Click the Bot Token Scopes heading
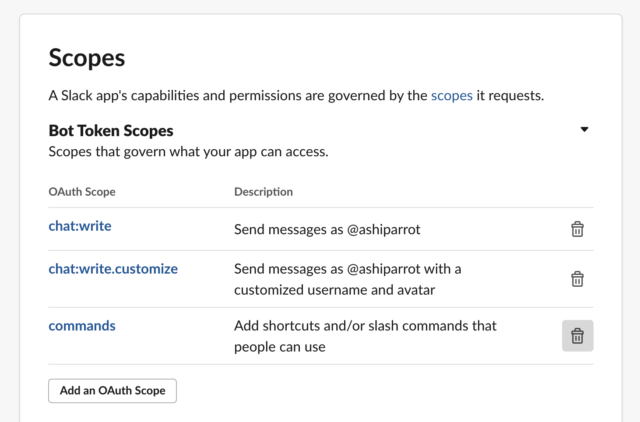 (111, 131)
